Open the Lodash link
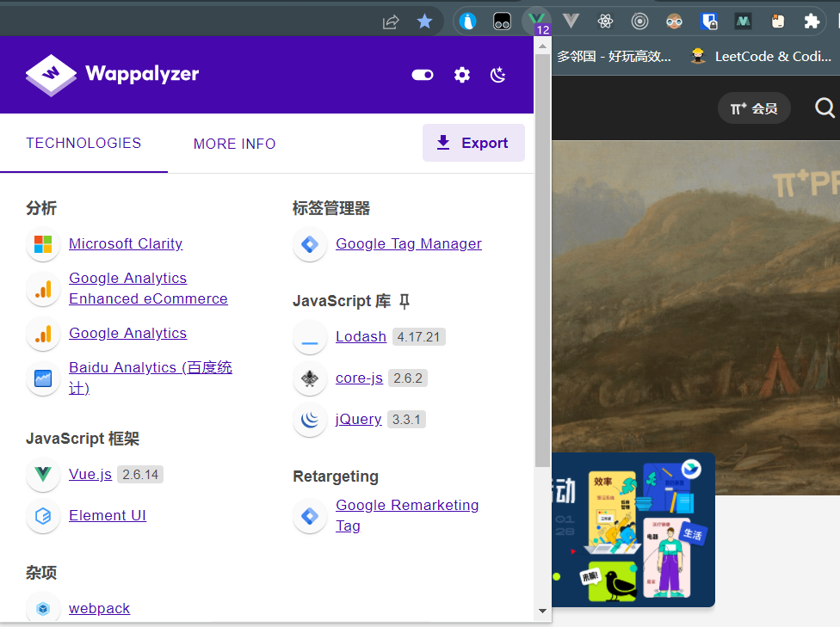This screenshot has height=627, width=840. [x=361, y=337]
